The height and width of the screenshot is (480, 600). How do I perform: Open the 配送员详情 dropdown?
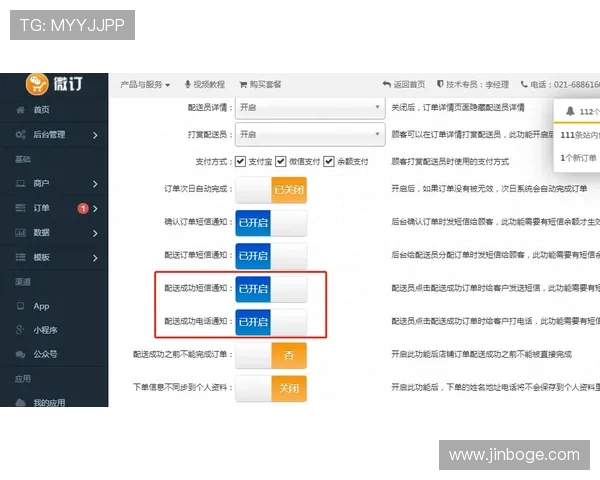[310, 108]
